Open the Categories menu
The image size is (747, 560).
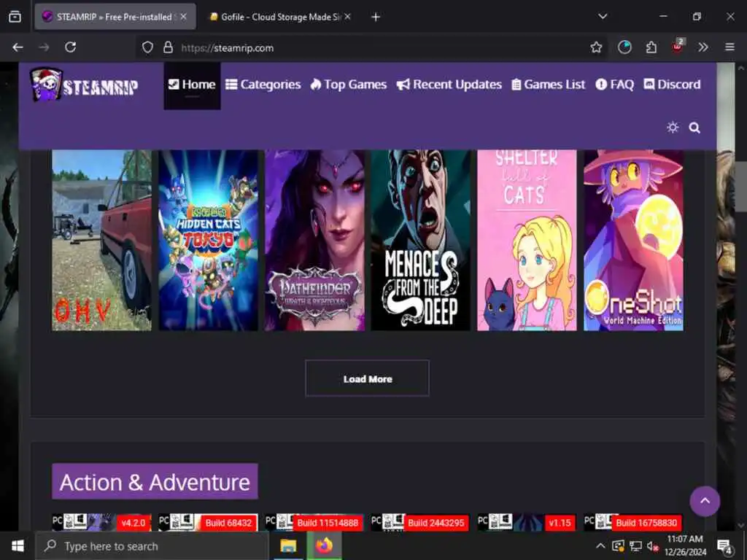(x=263, y=85)
